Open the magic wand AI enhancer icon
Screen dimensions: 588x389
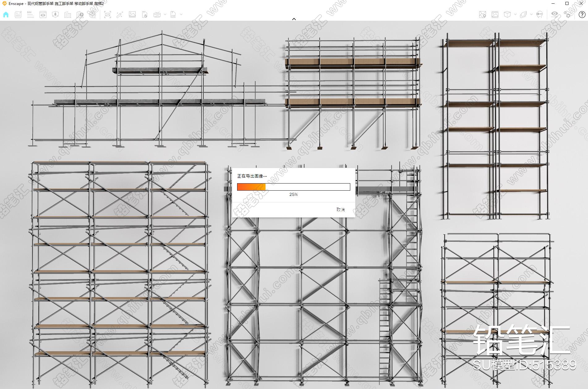(x=120, y=15)
